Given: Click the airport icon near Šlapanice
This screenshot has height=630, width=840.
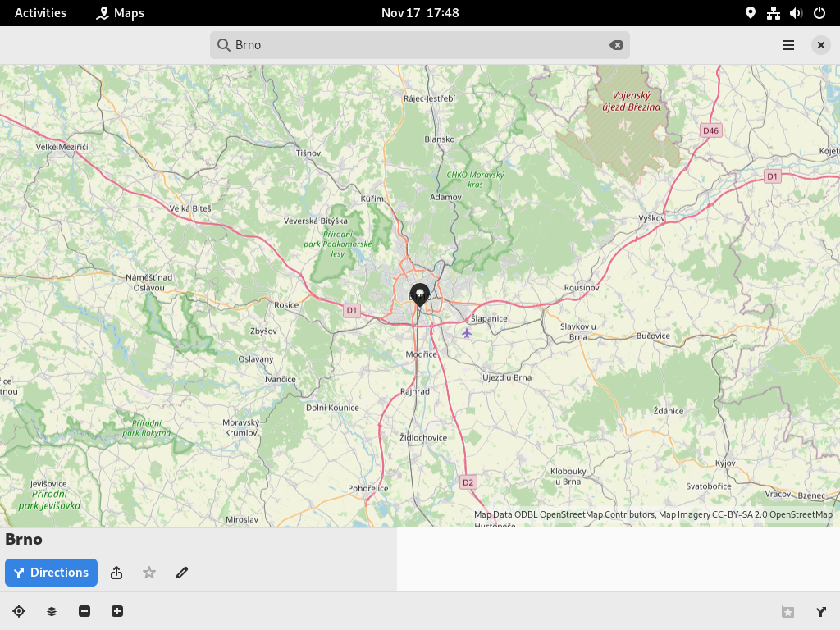Looking at the screenshot, I should [467, 333].
